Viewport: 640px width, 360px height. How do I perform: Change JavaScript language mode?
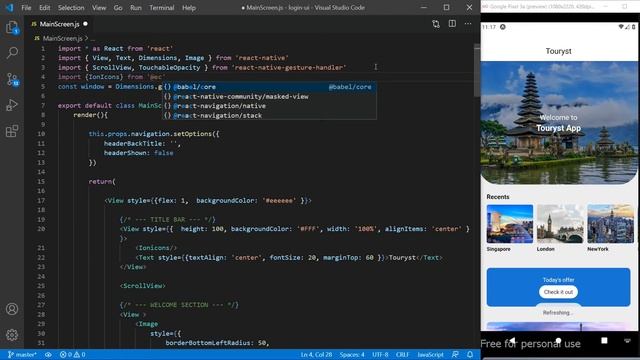point(430,355)
